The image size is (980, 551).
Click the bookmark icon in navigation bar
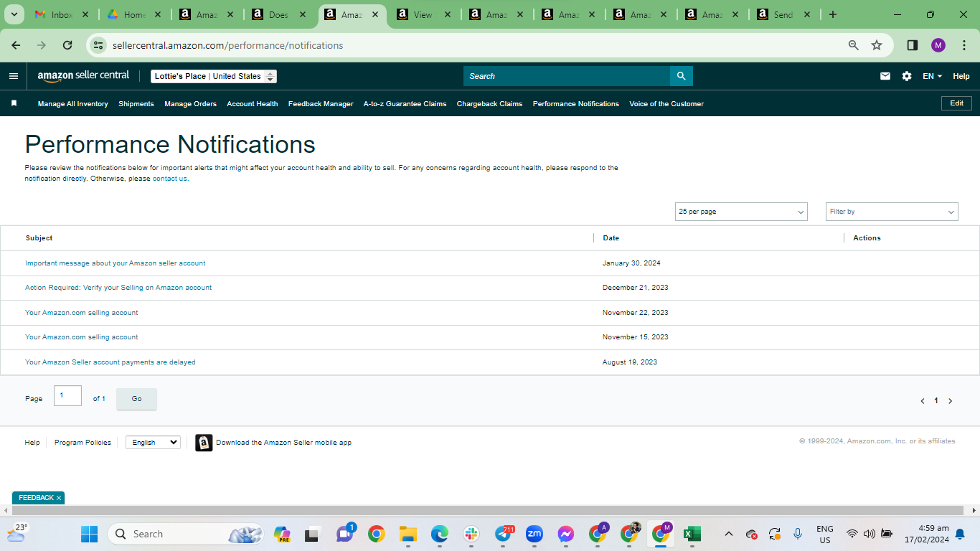(x=14, y=103)
